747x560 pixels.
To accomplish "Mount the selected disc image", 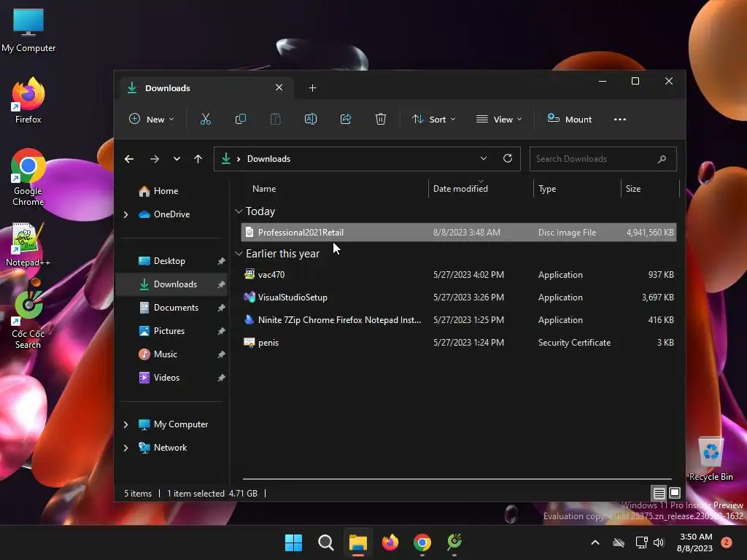I will [569, 119].
